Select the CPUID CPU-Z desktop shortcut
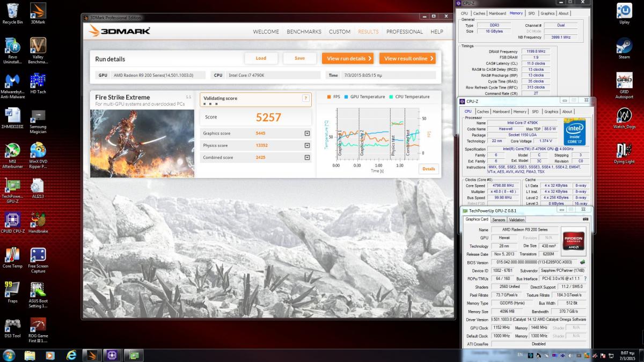 click(12, 223)
